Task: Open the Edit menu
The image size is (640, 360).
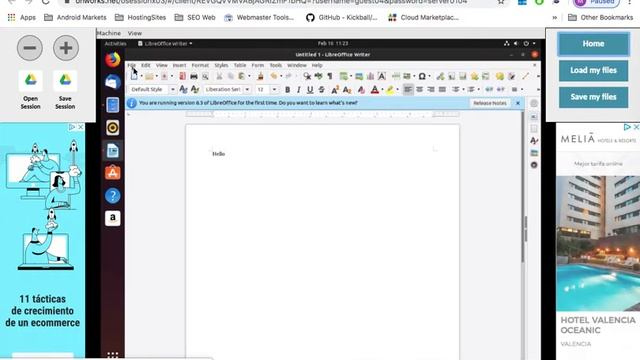Action: coord(146,65)
